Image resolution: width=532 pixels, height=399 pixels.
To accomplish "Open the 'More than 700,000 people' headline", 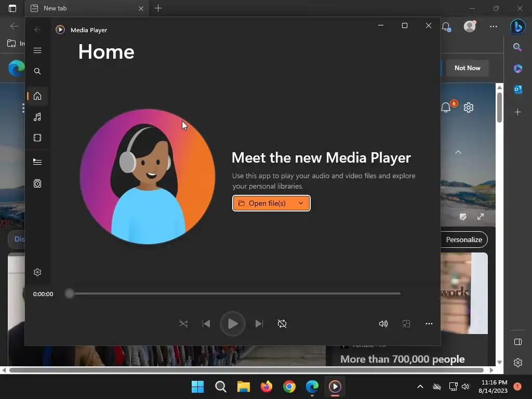I will click(403, 359).
